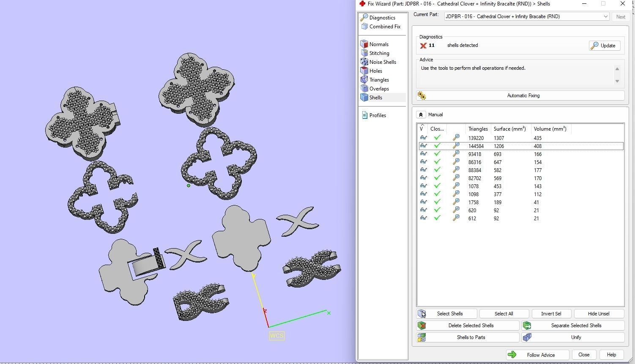Viewport: 635px width, 364px height.
Task: Zoom to shell with 139220 triangles
Action: click(x=456, y=138)
